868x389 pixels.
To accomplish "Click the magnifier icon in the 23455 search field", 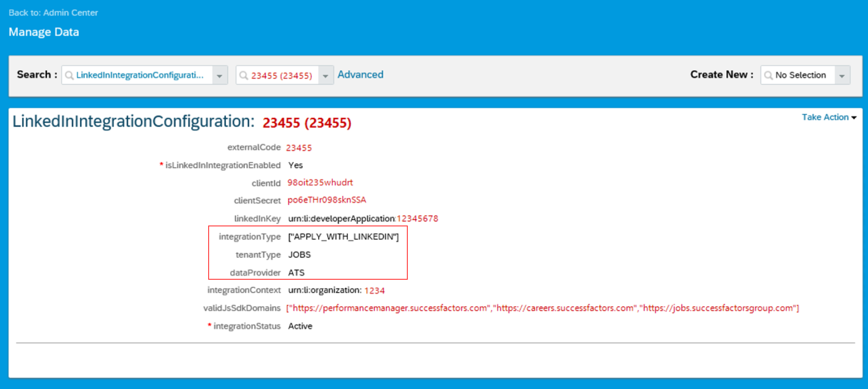I will tap(244, 75).
